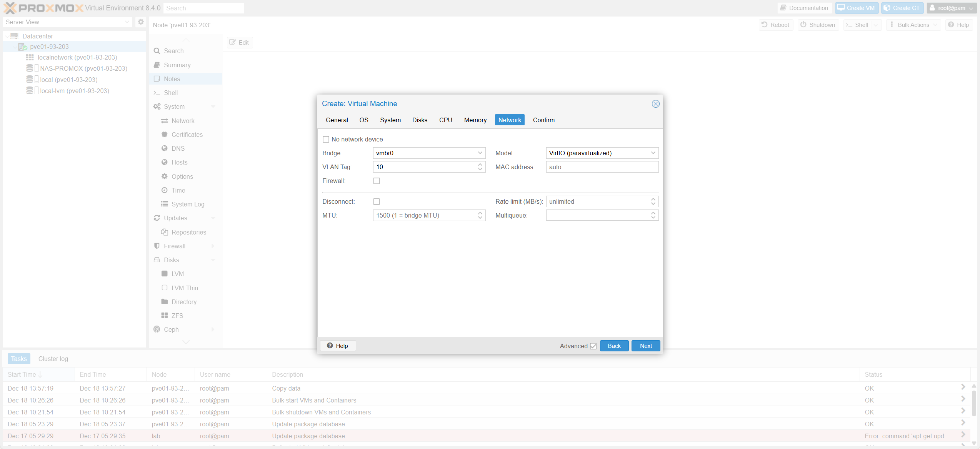Viewport: 980px width, 449px height.
Task: View the node's Certificates
Action: 187,135
